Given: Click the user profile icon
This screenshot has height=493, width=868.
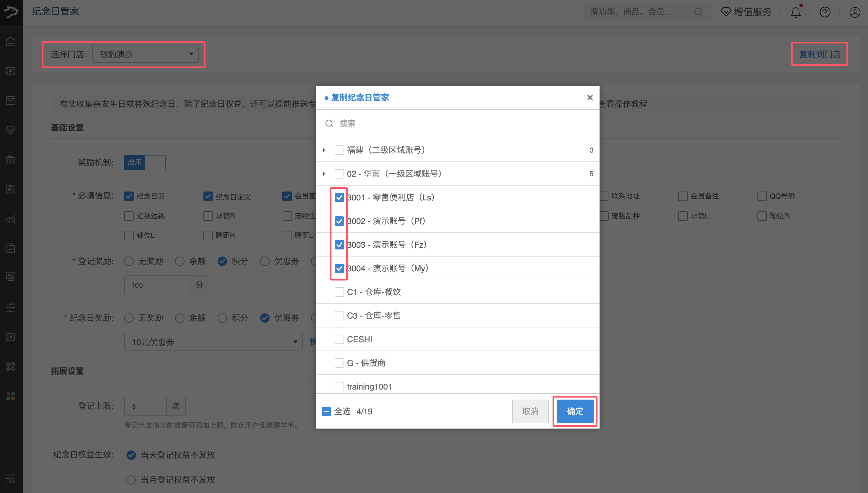Looking at the screenshot, I should click(854, 12).
